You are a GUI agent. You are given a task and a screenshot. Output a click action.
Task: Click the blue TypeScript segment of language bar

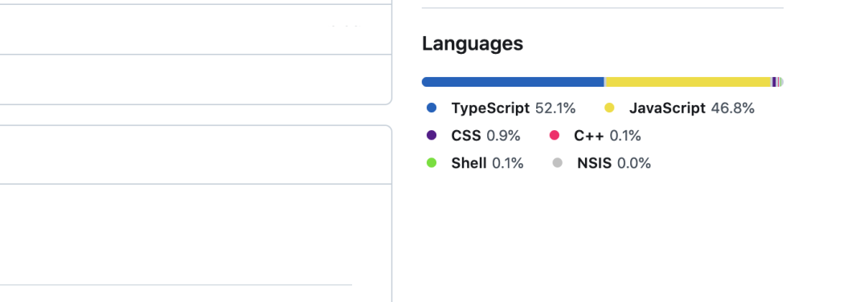coord(513,82)
